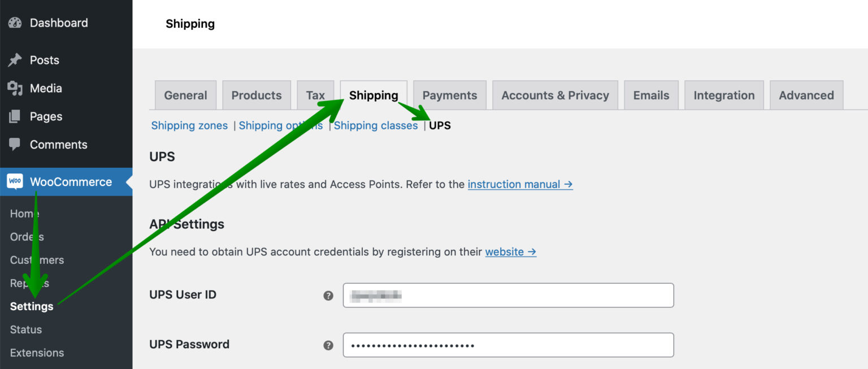The width and height of the screenshot is (868, 369).
Task: Open the Extensions menu entry
Action: (36, 353)
